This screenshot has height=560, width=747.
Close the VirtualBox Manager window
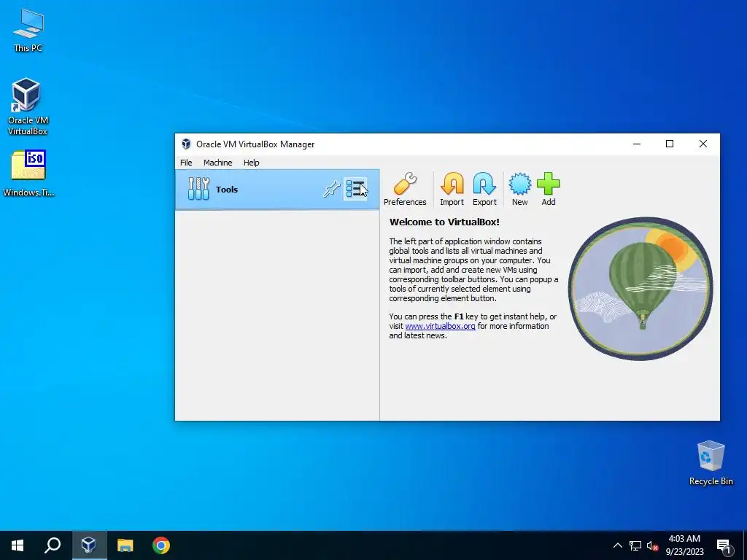pyautogui.click(x=703, y=144)
